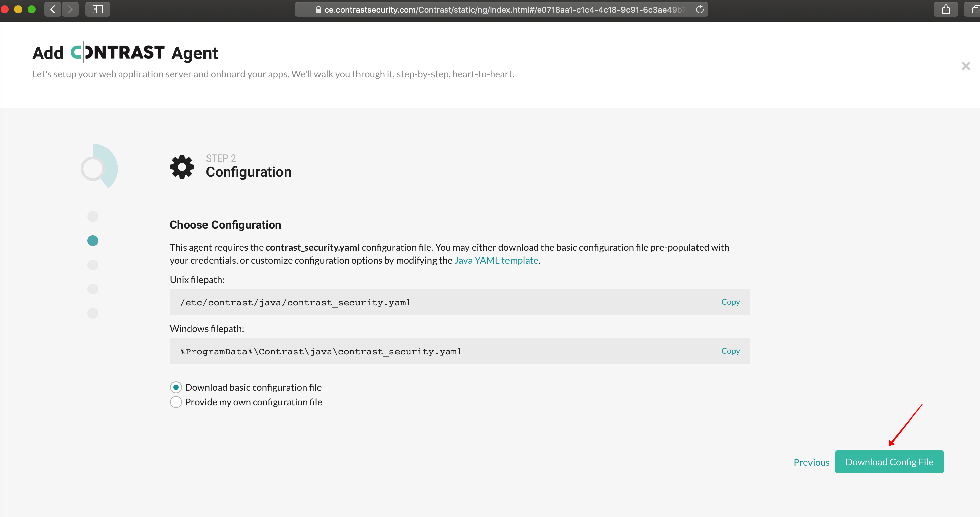Image resolution: width=980 pixels, height=517 pixels.
Task: Click the /etc/contrast/java/contrast_security.yaml path text
Action: point(295,302)
